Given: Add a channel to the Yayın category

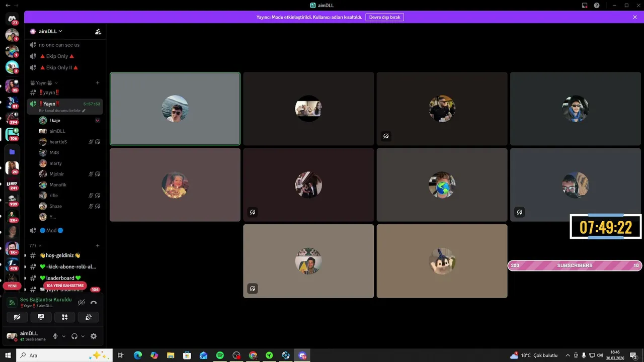Looking at the screenshot, I should (98, 83).
